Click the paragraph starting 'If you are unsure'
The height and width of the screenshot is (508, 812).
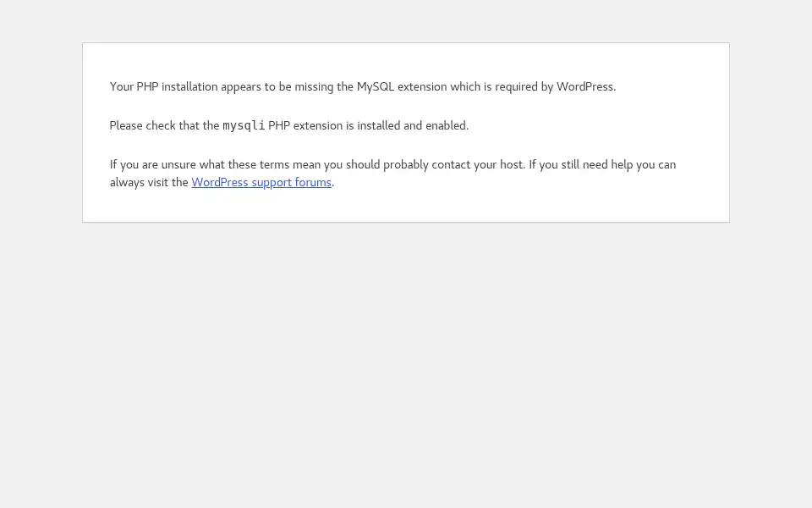click(392, 173)
